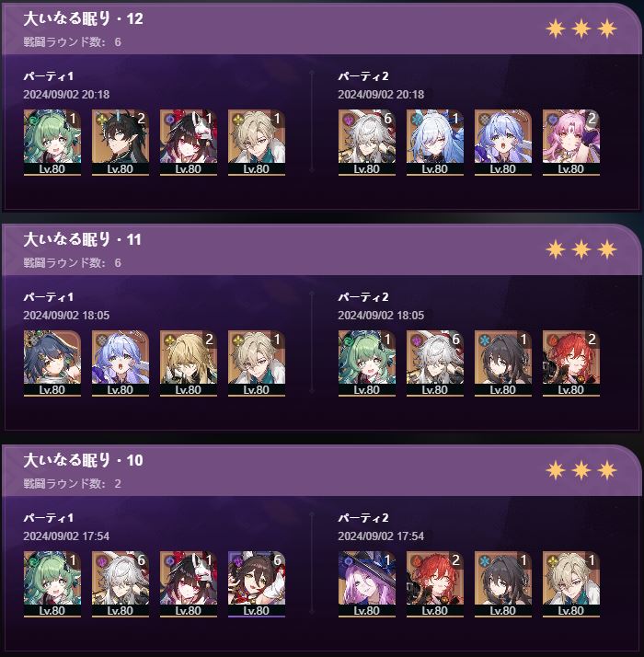The image size is (644, 657).
Task: Select green-haired Huohuo in stage 12 party 1
Action: (52, 143)
